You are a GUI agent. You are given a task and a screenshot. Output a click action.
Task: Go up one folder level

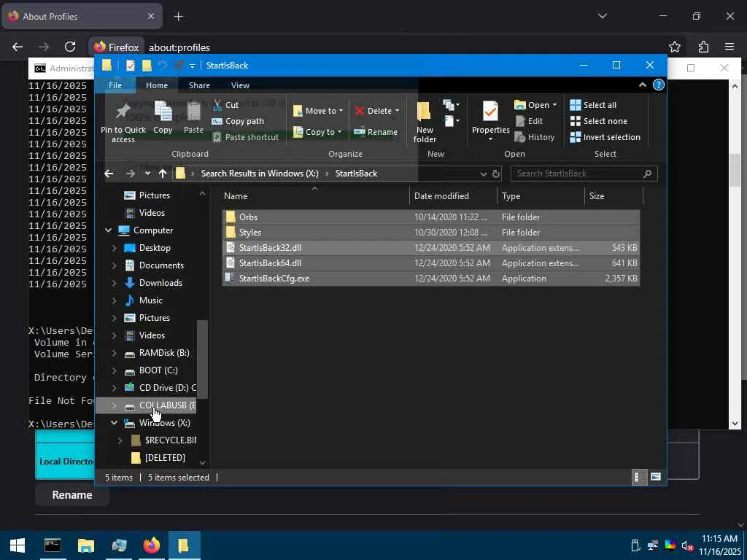click(163, 174)
